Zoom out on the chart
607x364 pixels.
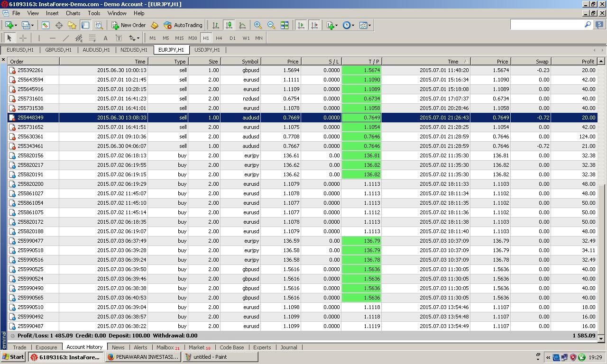[271, 25]
